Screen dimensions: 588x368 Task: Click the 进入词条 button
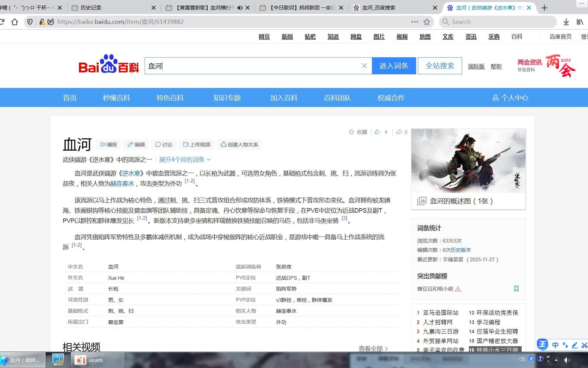(394, 66)
